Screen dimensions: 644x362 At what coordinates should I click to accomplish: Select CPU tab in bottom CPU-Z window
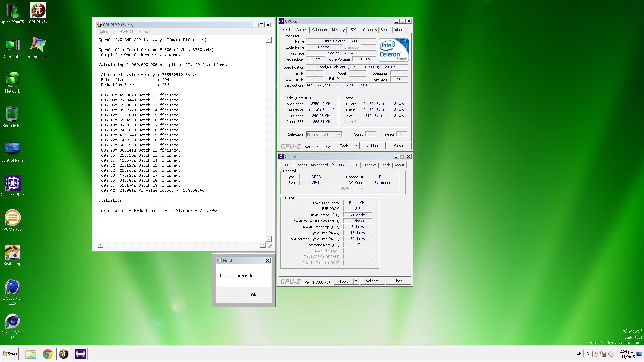pos(286,165)
